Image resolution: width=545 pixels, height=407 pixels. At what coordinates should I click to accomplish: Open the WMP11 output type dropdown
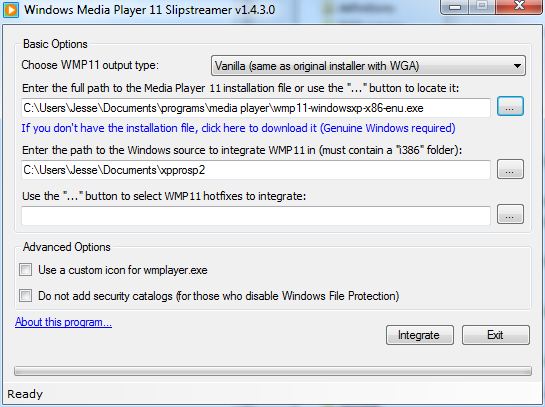coord(368,66)
